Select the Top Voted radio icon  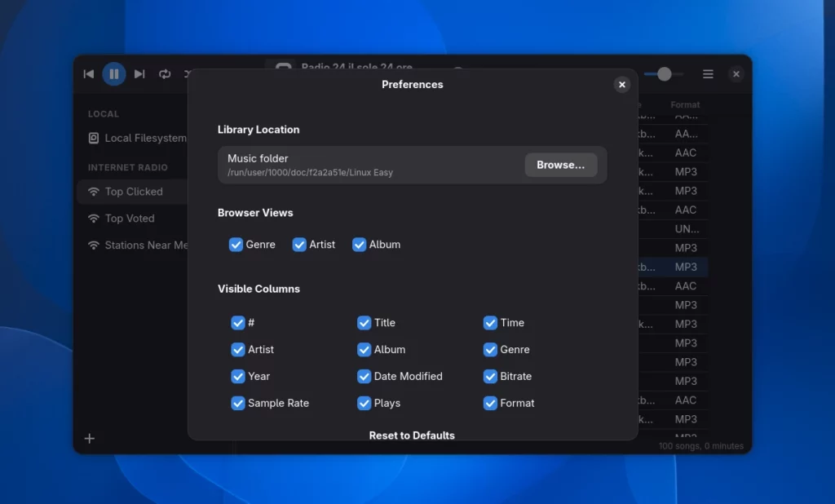[94, 219]
